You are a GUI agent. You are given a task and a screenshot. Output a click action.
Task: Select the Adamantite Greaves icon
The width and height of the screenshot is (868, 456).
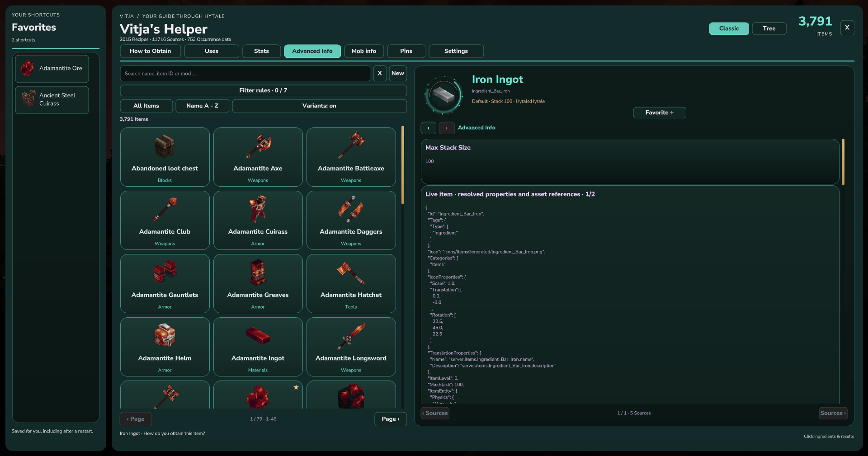[258, 272]
